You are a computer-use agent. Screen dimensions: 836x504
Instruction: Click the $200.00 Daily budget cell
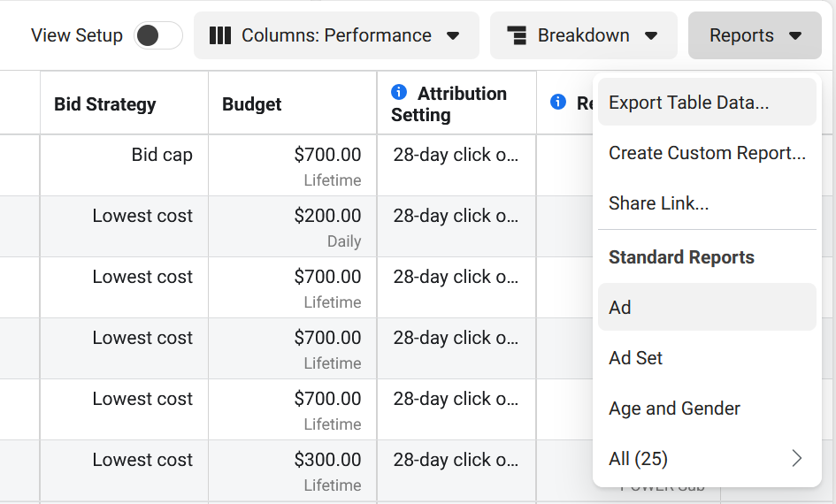(327, 226)
